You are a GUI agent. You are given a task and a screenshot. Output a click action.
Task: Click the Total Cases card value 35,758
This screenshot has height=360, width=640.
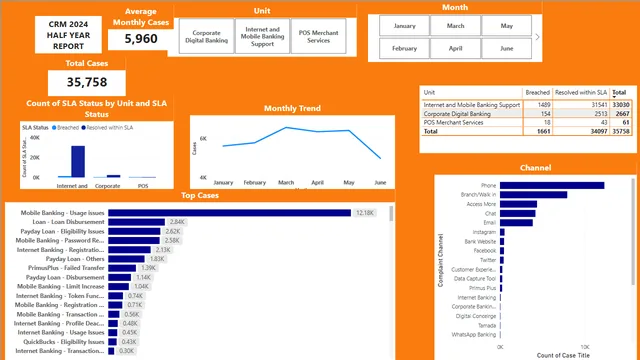(87, 82)
